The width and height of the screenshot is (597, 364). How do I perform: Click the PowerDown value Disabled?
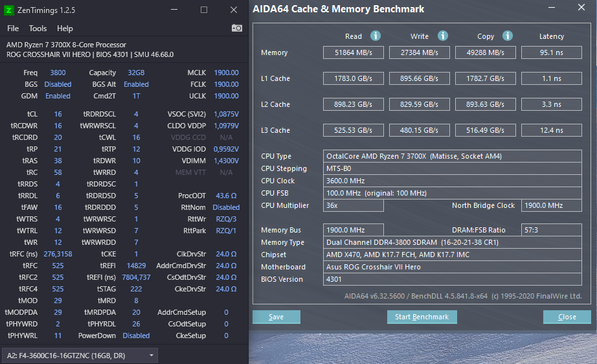[x=136, y=336]
